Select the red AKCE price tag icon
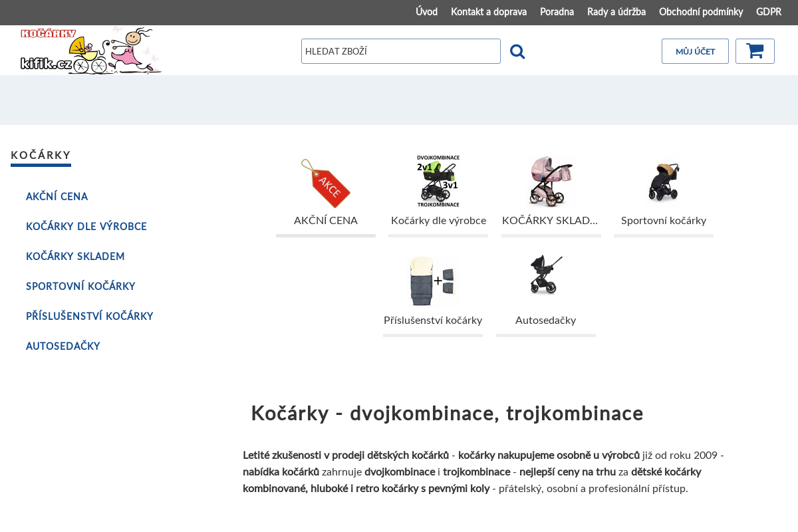 click(326, 183)
